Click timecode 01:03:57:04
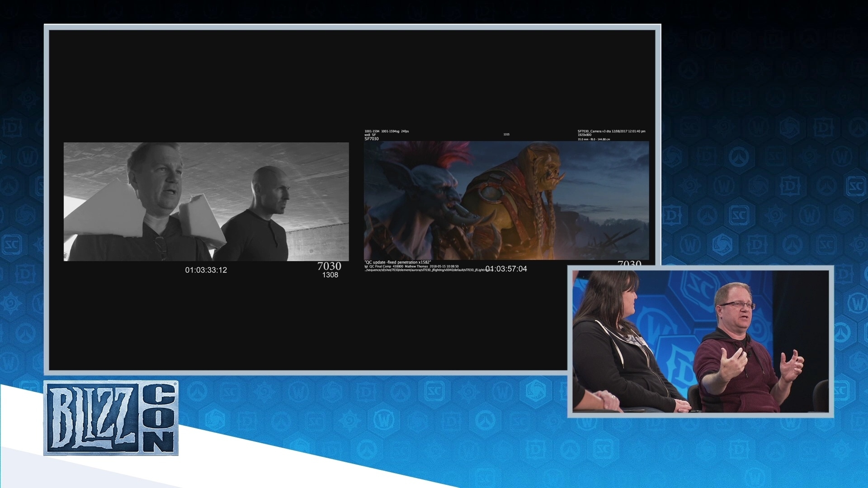This screenshot has height=488, width=868. (x=506, y=269)
